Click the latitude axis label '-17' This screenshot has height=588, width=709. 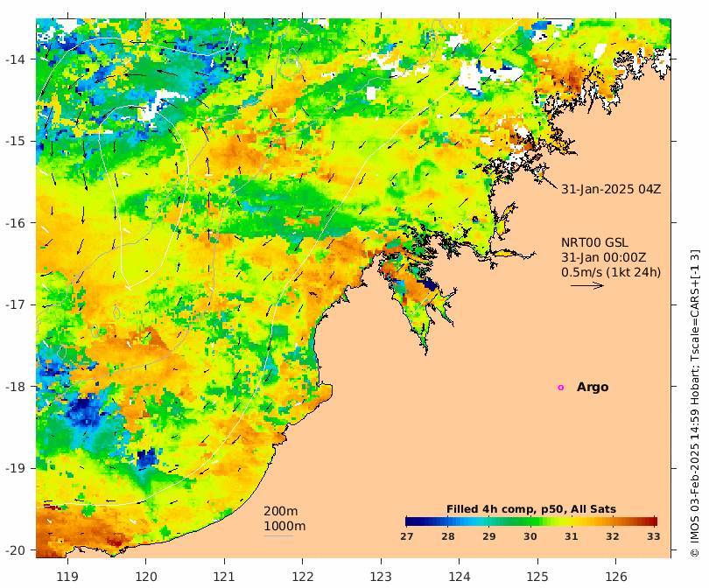tap(15, 304)
